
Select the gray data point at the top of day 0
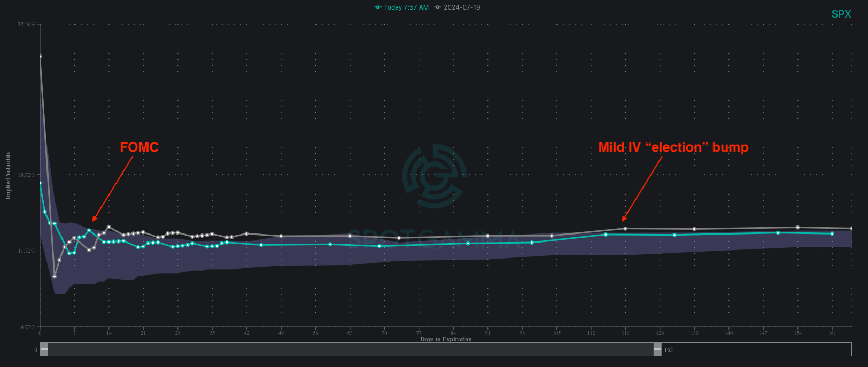click(40, 56)
